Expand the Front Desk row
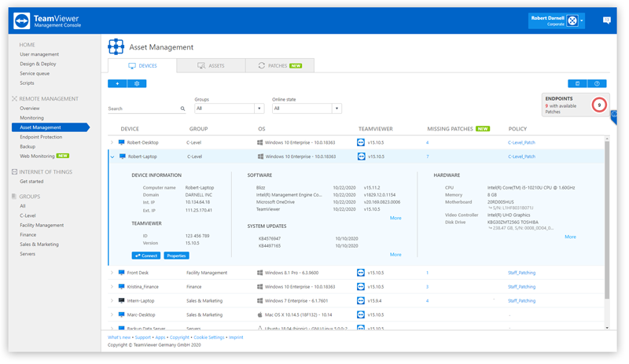This screenshot has height=364, width=629. click(112, 273)
